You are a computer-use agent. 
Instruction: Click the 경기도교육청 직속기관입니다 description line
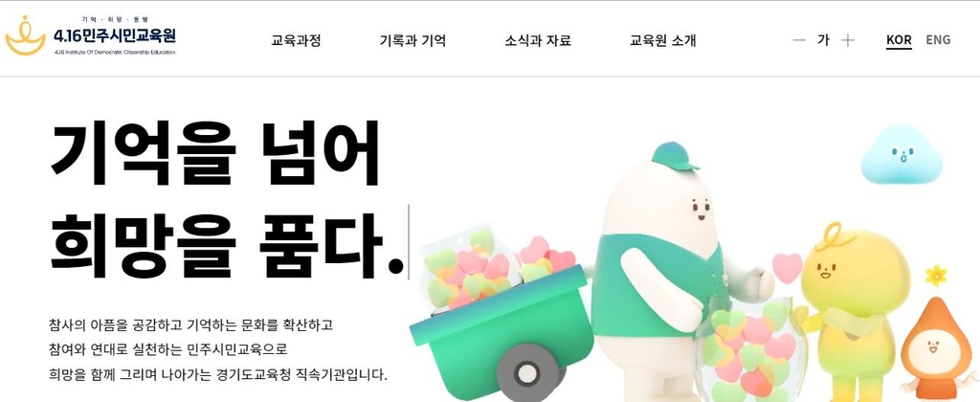point(218,374)
